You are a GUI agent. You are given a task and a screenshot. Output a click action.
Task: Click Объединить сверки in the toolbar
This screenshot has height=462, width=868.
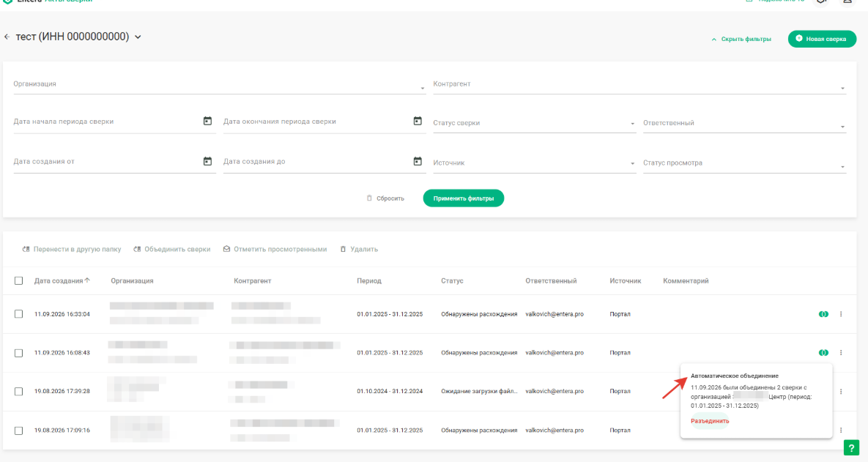coord(171,249)
